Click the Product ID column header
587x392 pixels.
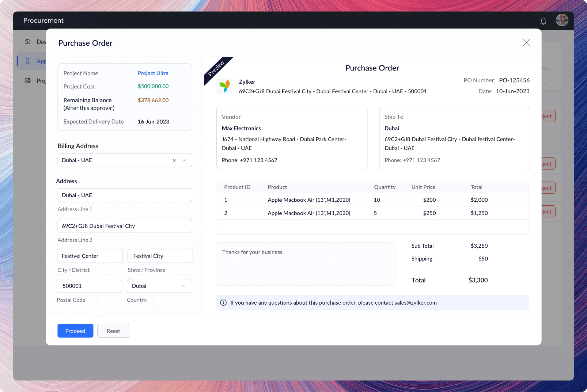click(x=237, y=187)
